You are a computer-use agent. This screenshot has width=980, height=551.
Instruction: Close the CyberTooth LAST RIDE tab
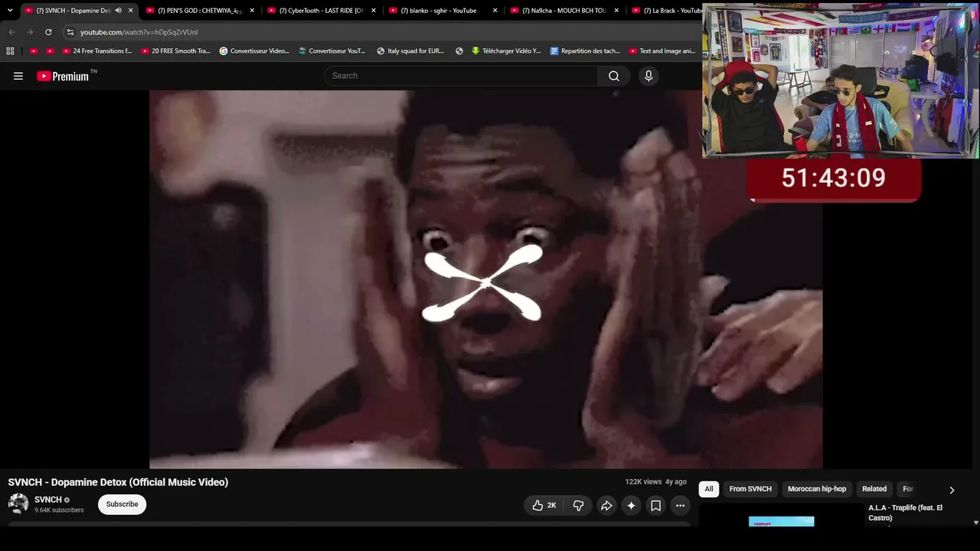click(x=374, y=11)
